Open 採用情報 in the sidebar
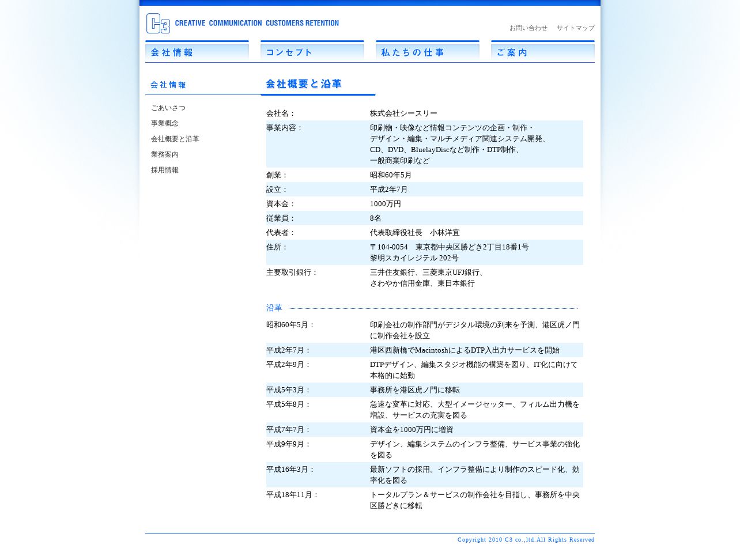This screenshot has height=560, width=740. (x=165, y=170)
